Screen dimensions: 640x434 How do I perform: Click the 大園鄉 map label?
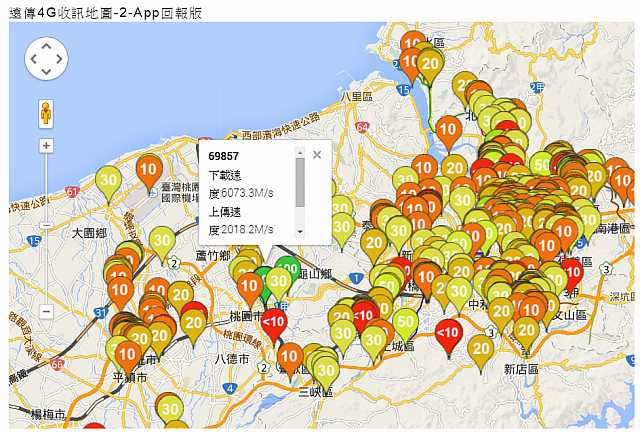[89, 233]
